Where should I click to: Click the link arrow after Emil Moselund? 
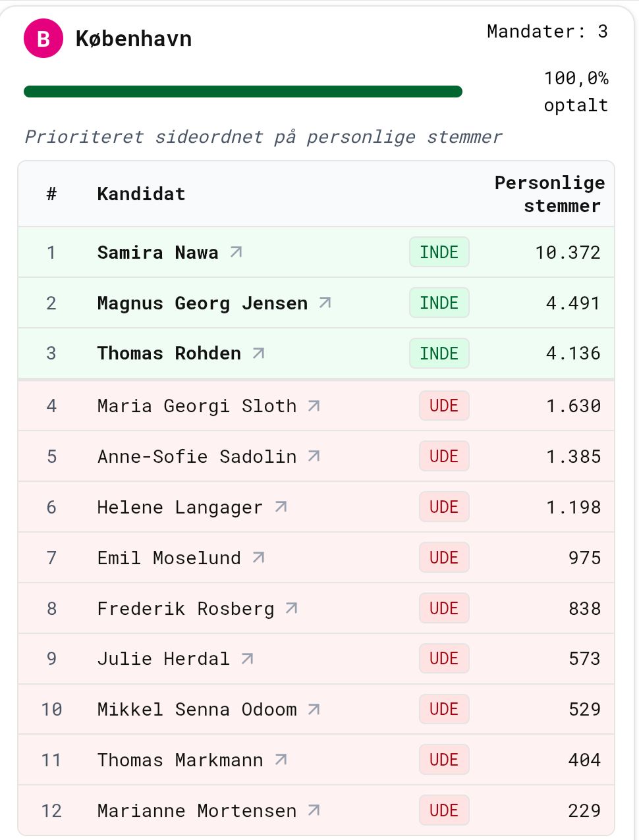258,558
